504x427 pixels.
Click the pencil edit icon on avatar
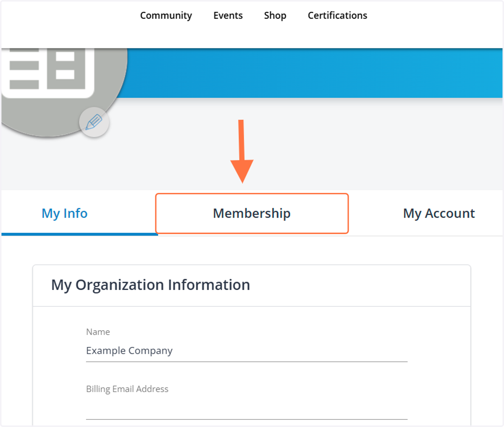point(94,122)
